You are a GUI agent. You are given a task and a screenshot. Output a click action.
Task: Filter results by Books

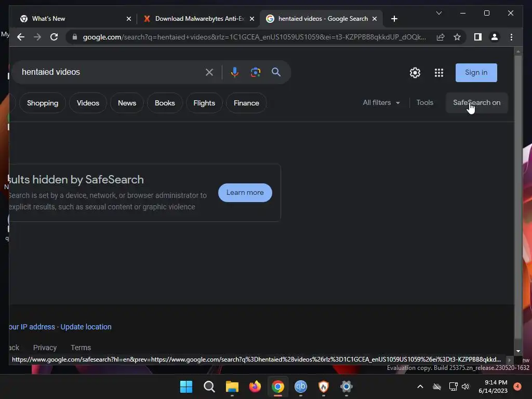(x=165, y=103)
